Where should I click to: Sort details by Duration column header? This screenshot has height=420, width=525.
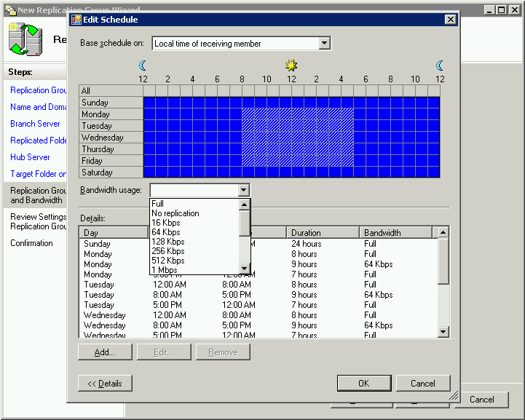322,233
